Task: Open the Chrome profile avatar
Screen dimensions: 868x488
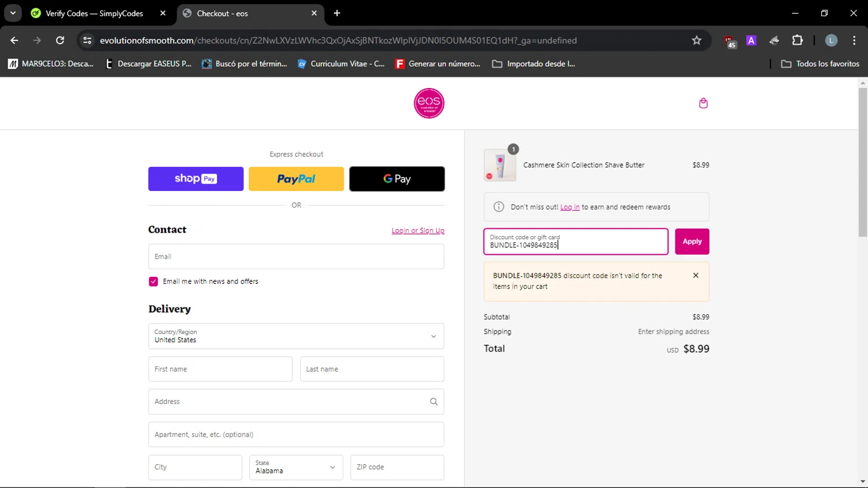Action: pyautogui.click(x=831, y=41)
